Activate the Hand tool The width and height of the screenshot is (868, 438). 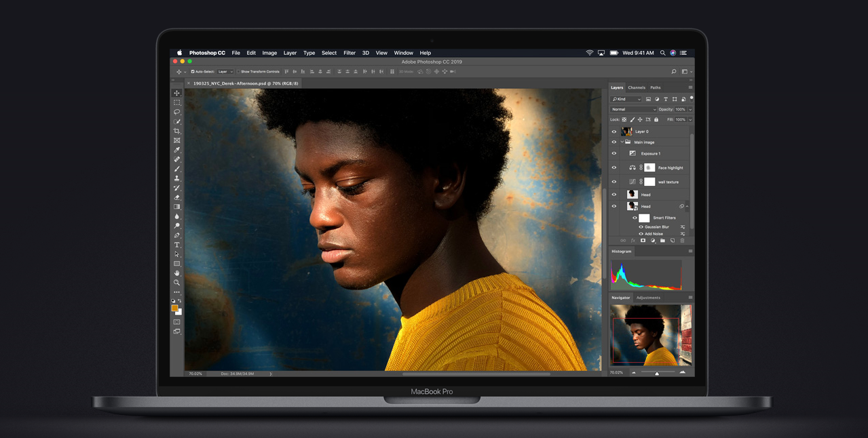pyautogui.click(x=177, y=273)
